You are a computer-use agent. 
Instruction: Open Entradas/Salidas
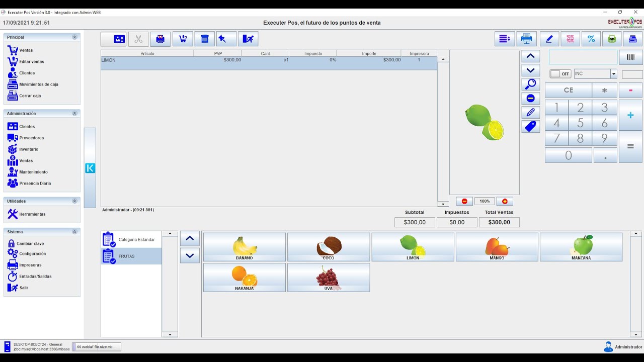click(x=29, y=277)
